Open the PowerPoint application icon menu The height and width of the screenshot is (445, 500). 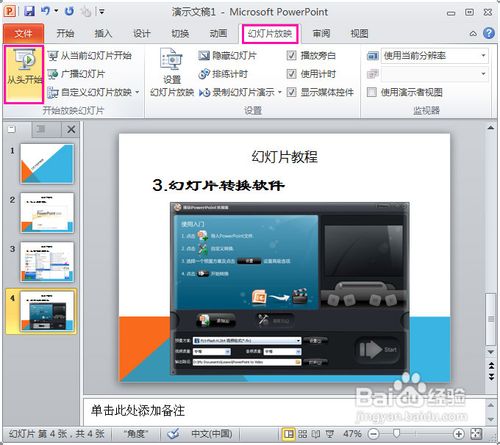(x=10, y=11)
